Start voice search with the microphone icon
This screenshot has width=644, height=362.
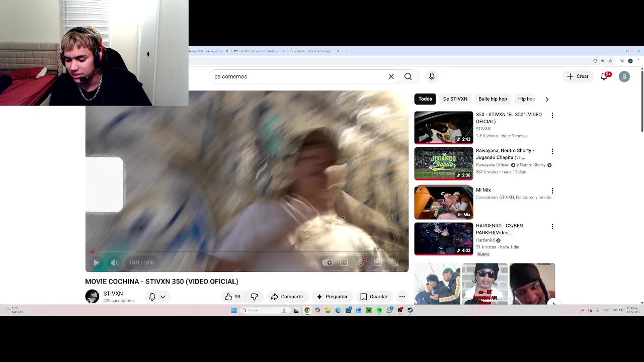click(432, 76)
